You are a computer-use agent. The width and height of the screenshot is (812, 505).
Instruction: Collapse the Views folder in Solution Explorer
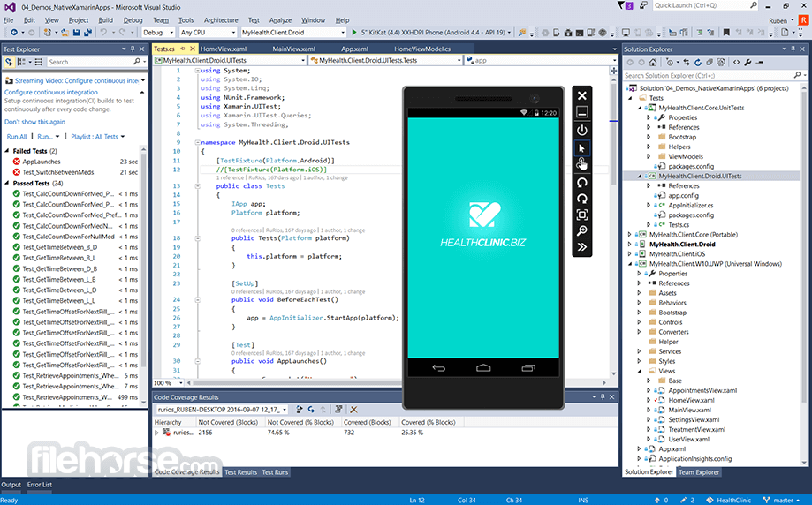(x=640, y=371)
